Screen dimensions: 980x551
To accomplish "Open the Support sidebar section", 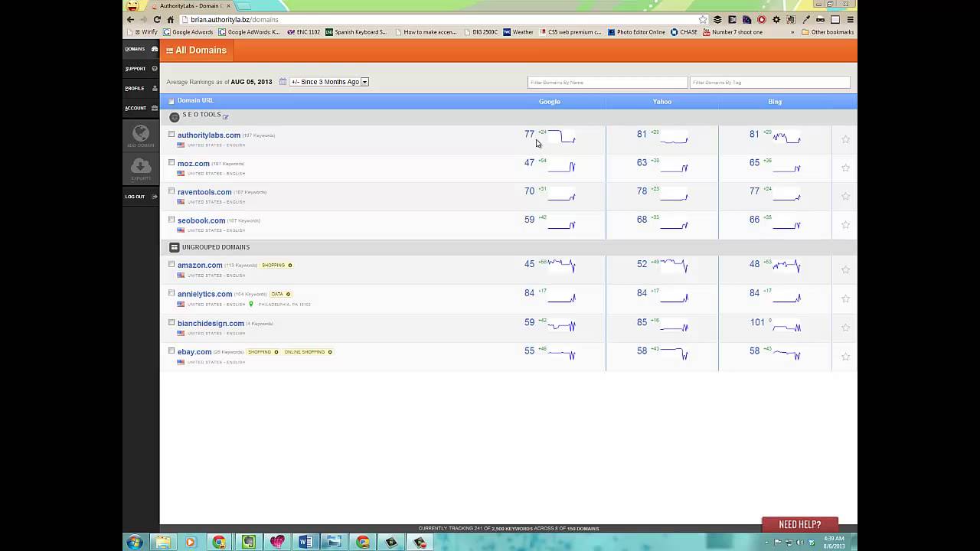I will pos(141,69).
